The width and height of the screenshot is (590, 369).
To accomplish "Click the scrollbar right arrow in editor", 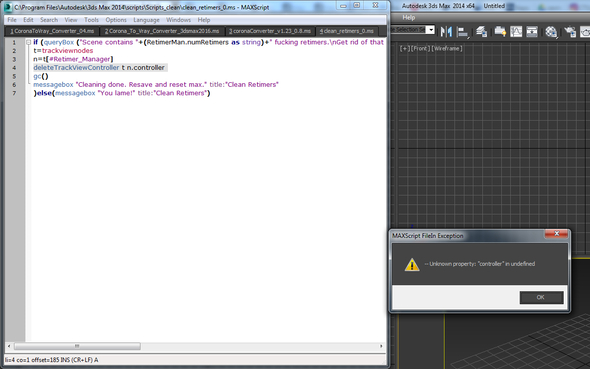I will (381, 346).
